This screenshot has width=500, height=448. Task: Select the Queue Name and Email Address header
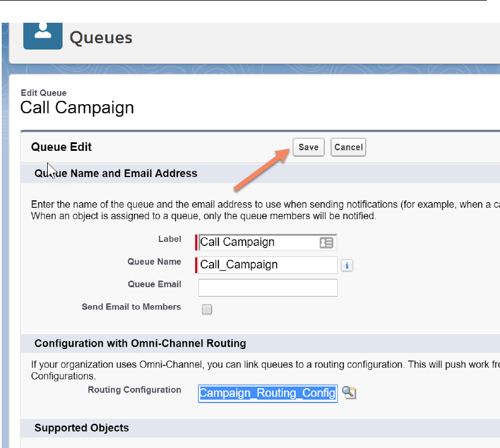(x=116, y=174)
